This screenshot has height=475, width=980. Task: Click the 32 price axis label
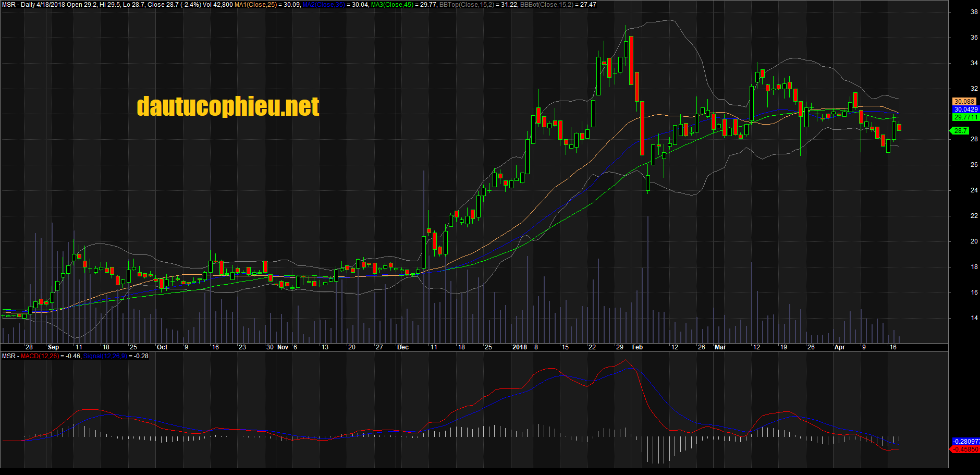pos(974,89)
